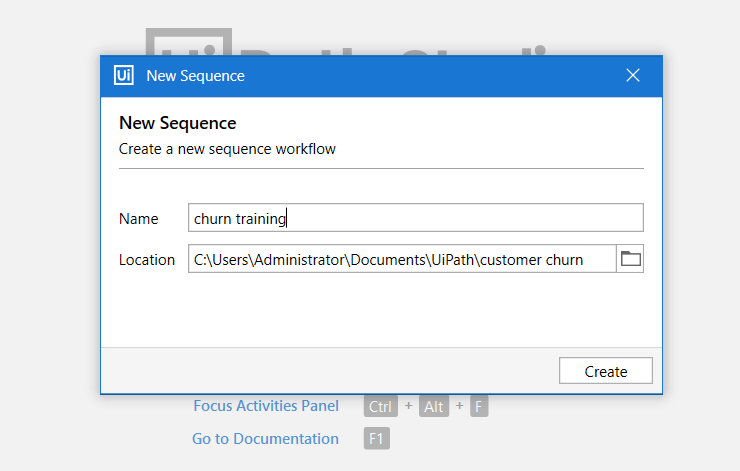The height and width of the screenshot is (471, 740).
Task: Click the "New Sequence" bold heading
Action: [x=177, y=123]
